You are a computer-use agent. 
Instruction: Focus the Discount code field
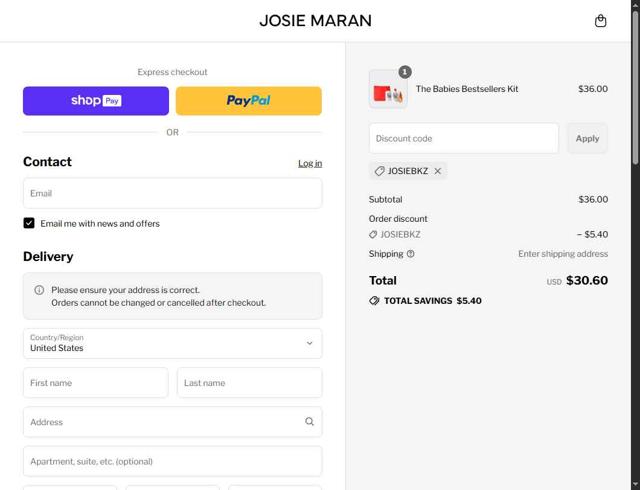[x=464, y=138]
